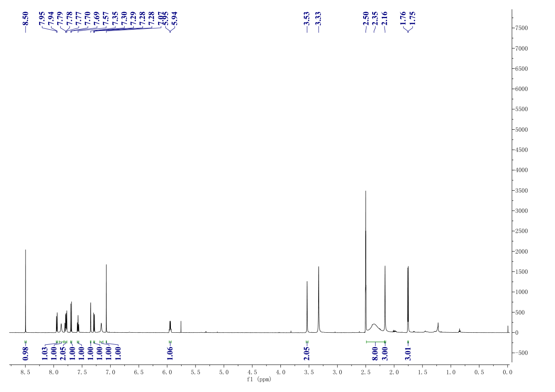Select the 6500 y-axis tick label
The image size is (555, 392).
[521, 69]
